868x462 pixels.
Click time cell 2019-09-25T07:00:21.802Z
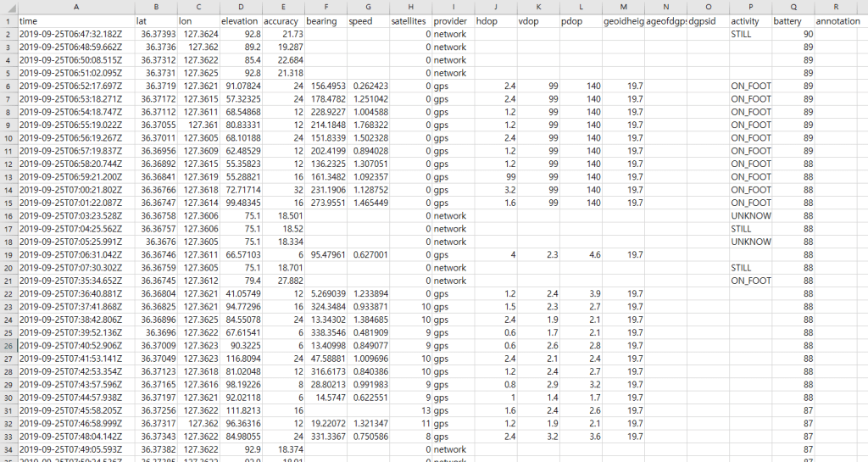click(x=75, y=190)
